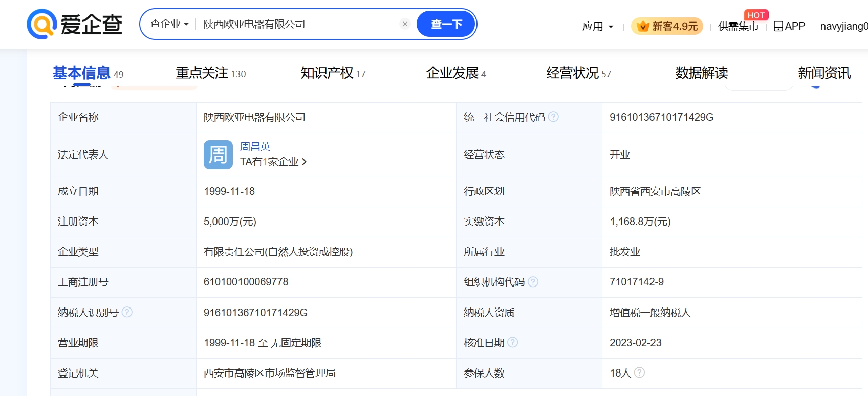The height and width of the screenshot is (396, 868).
Task: Open the Aiqicha logo homepage
Action: pyautogui.click(x=75, y=24)
